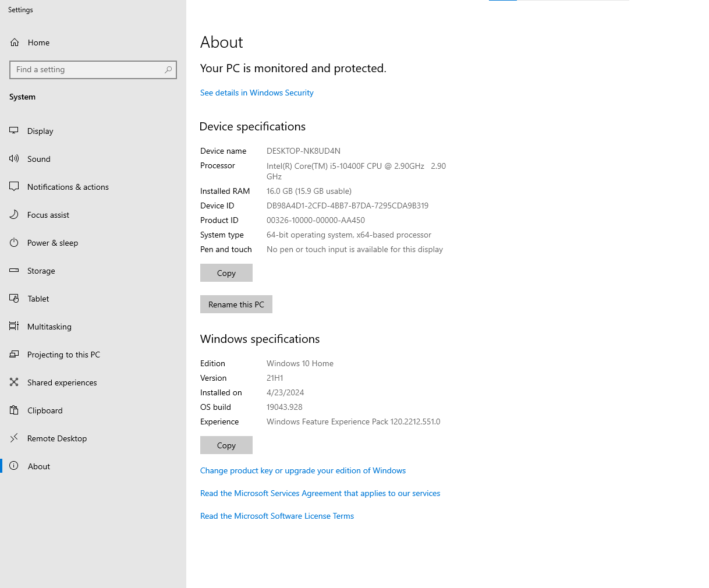Click the Focus assist moon icon
Screen dimensions: 709x588
pyautogui.click(x=14, y=215)
